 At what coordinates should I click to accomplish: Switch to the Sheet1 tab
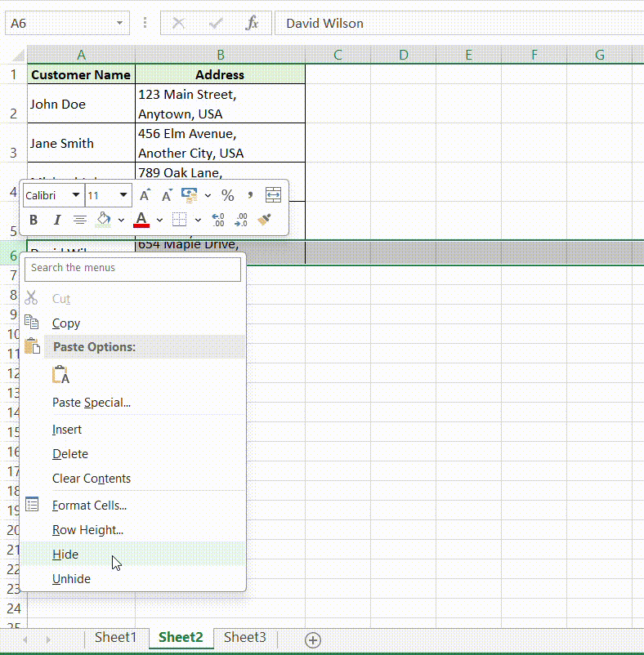click(x=116, y=638)
